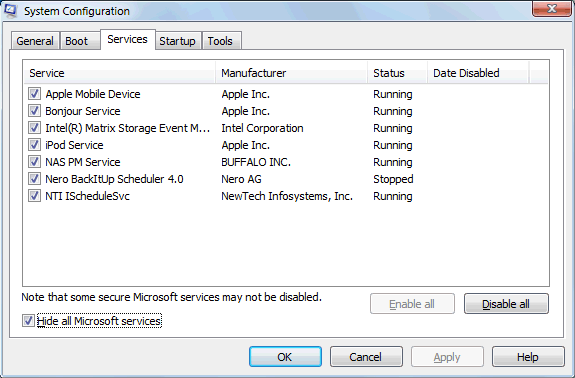Sort by the Service column header
The height and width of the screenshot is (378, 575).
120,73
